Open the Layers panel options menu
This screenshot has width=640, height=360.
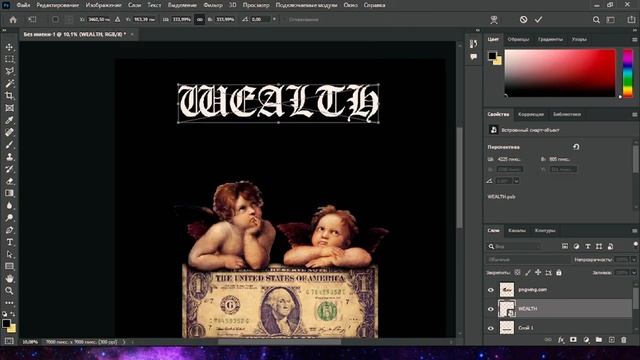(x=635, y=231)
